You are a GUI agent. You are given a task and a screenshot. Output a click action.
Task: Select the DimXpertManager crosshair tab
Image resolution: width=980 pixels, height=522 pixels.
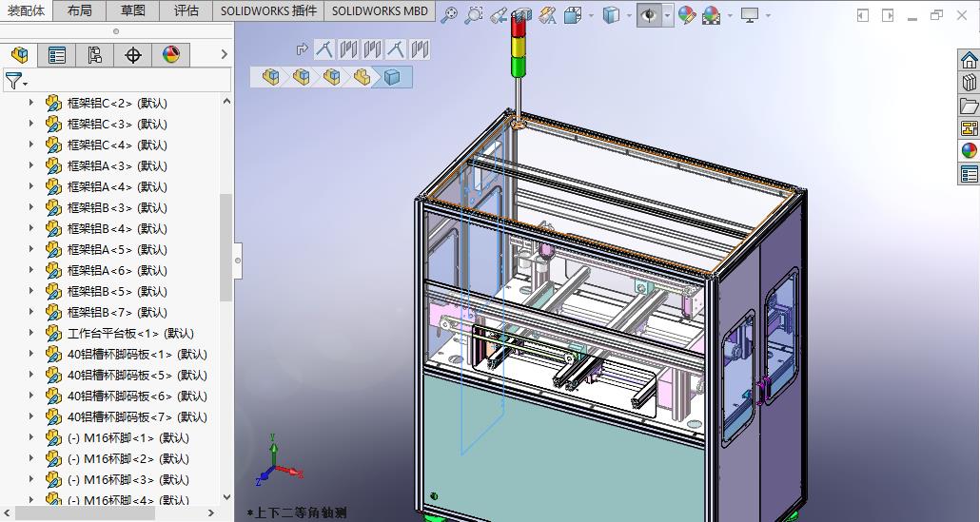click(133, 55)
